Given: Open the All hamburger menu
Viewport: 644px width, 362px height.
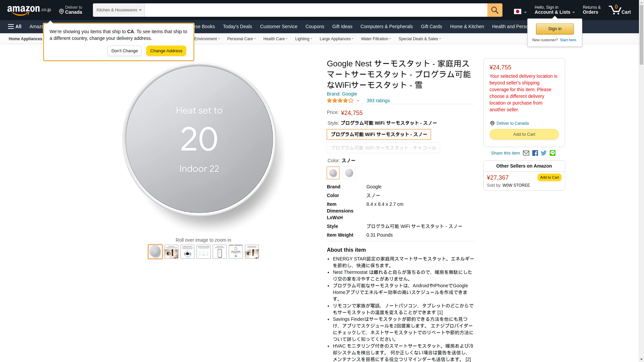Looking at the screenshot, I should pos(15,26).
